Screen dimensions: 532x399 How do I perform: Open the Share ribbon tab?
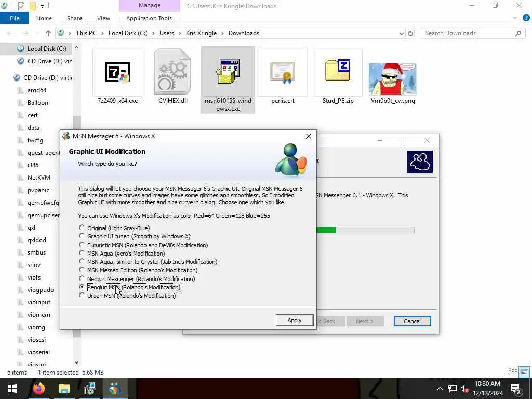(74, 18)
